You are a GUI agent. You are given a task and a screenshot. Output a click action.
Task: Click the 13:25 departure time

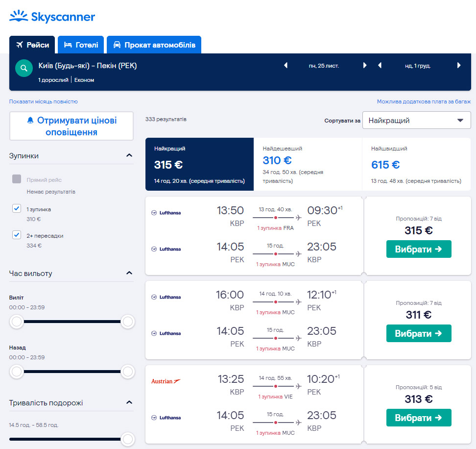click(231, 379)
